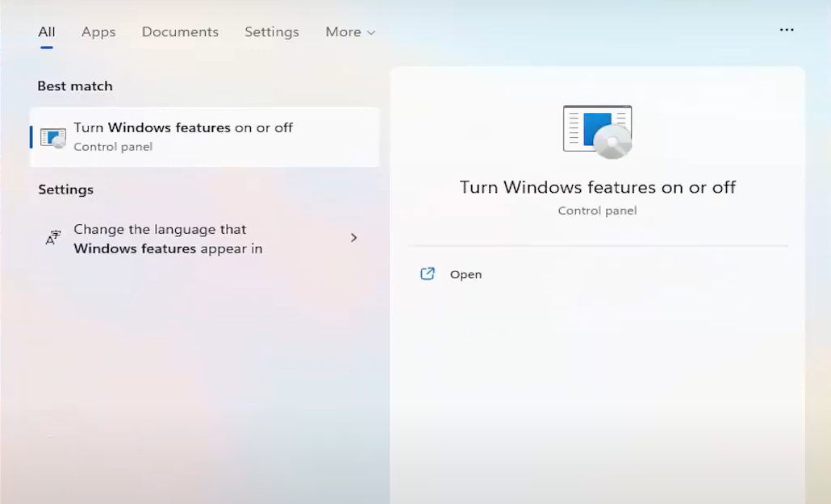
Task: Click the Windows features icon in Best match
Action: [x=53, y=138]
